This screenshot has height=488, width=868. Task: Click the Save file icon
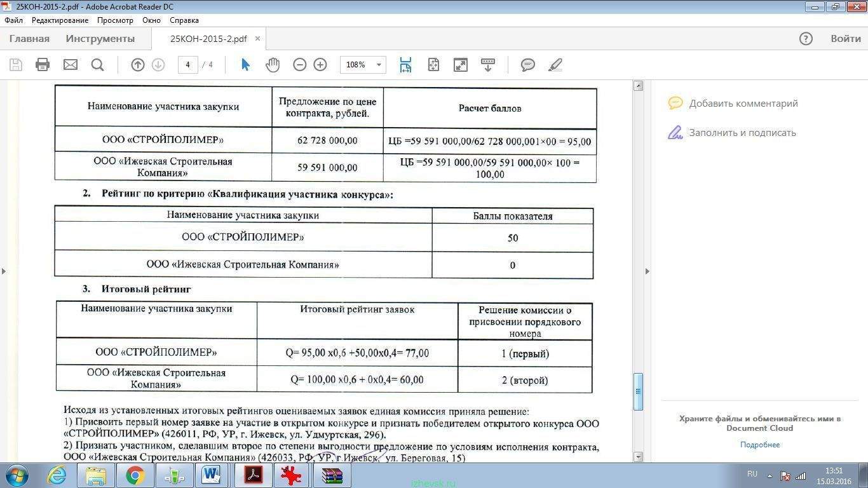[x=16, y=65]
